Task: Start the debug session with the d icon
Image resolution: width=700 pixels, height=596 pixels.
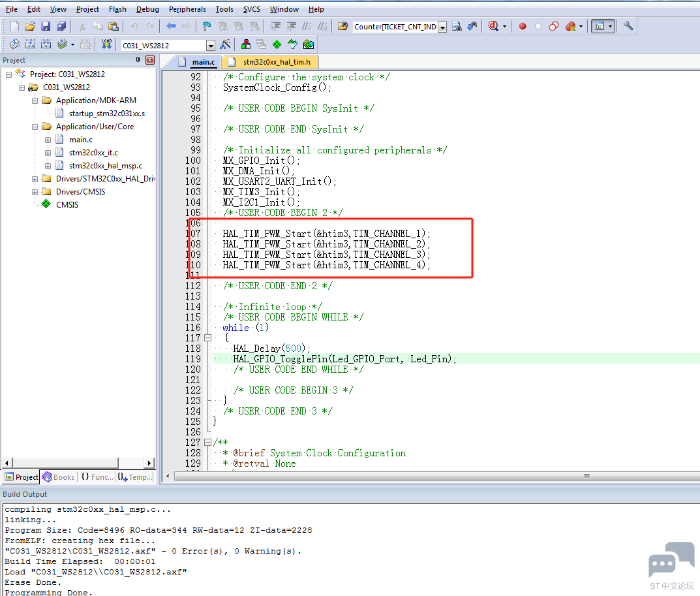Action: (x=493, y=26)
